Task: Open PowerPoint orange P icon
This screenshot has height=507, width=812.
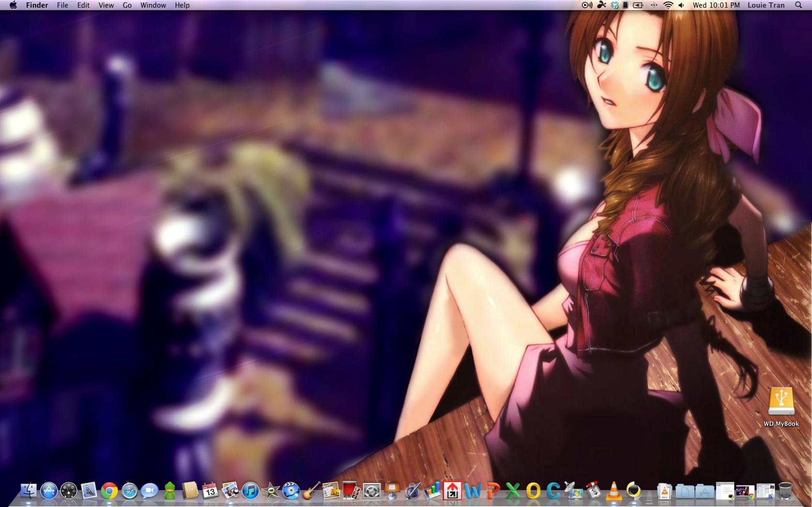Action: [x=493, y=491]
